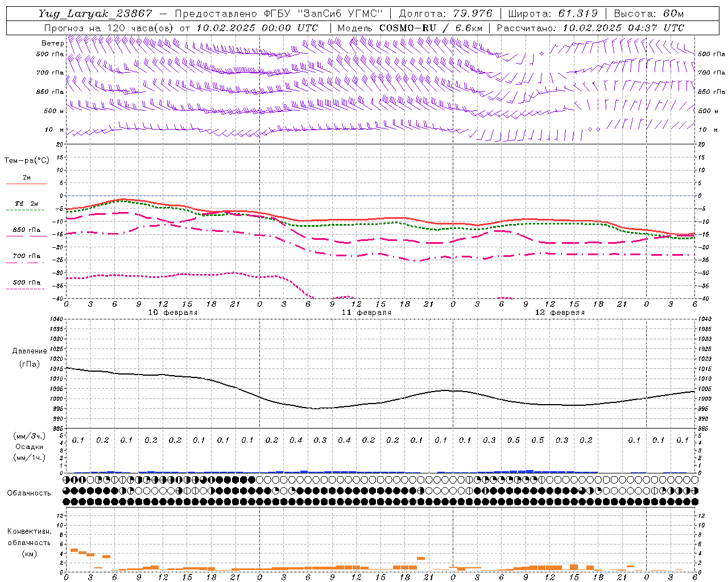728x582 pixels.
Task: Click the Высота: 60м value
Action: [x=648, y=14]
